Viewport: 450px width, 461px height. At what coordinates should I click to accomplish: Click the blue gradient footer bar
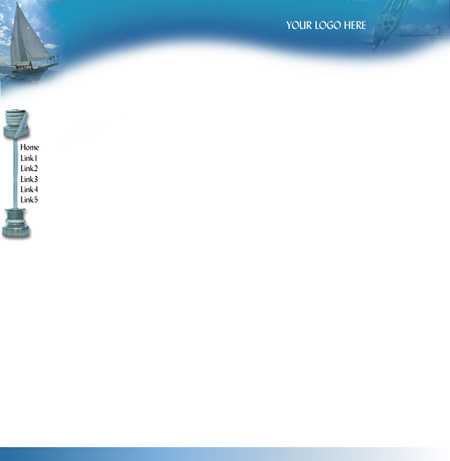point(225,454)
